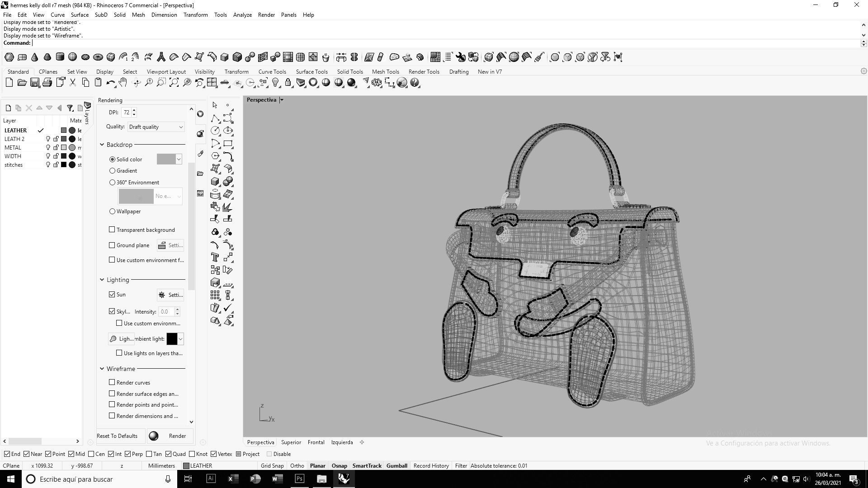Toggle the Cen osnap checkbox
Image resolution: width=868 pixels, height=488 pixels.
point(91,454)
